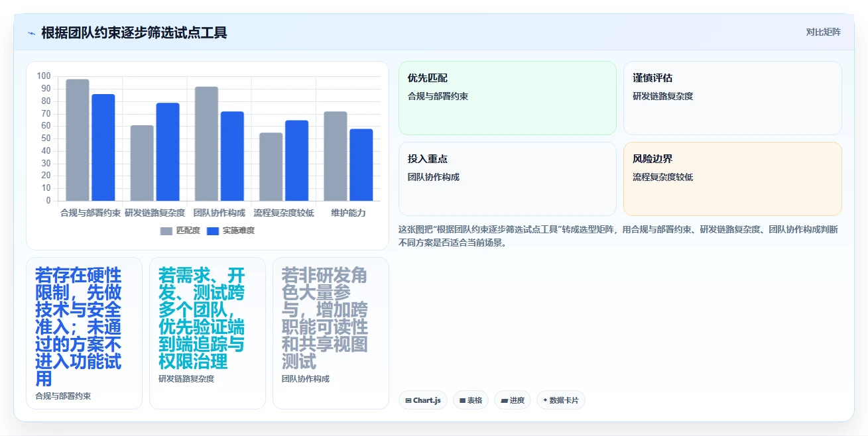The height and width of the screenshot is (436, 868).
Task: Open the 投入重点 matrix card
Action: click(x=507, y=179)
